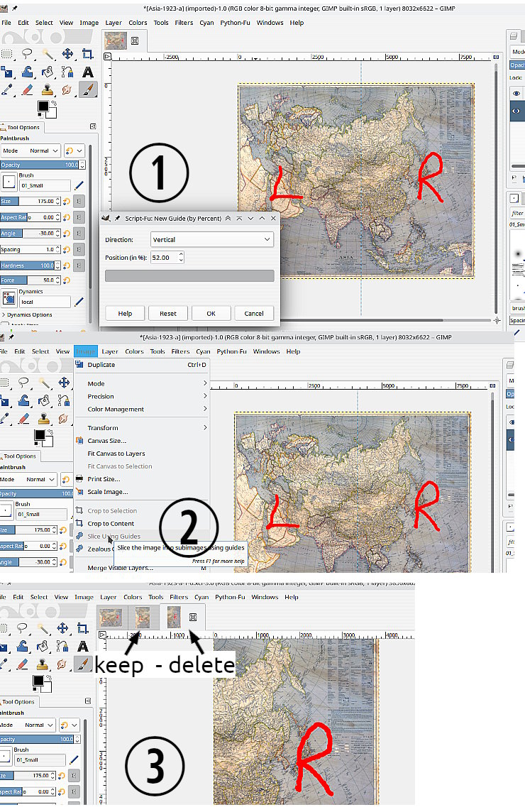Viewport: 525px width, 812px height.
Task: Activate the Paintbrush tool in step 3 toolbox
Action: point(84,663)
